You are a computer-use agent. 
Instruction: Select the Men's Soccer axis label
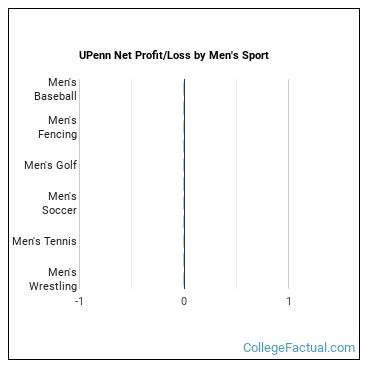pyautogui.click(x=59, y=203)
